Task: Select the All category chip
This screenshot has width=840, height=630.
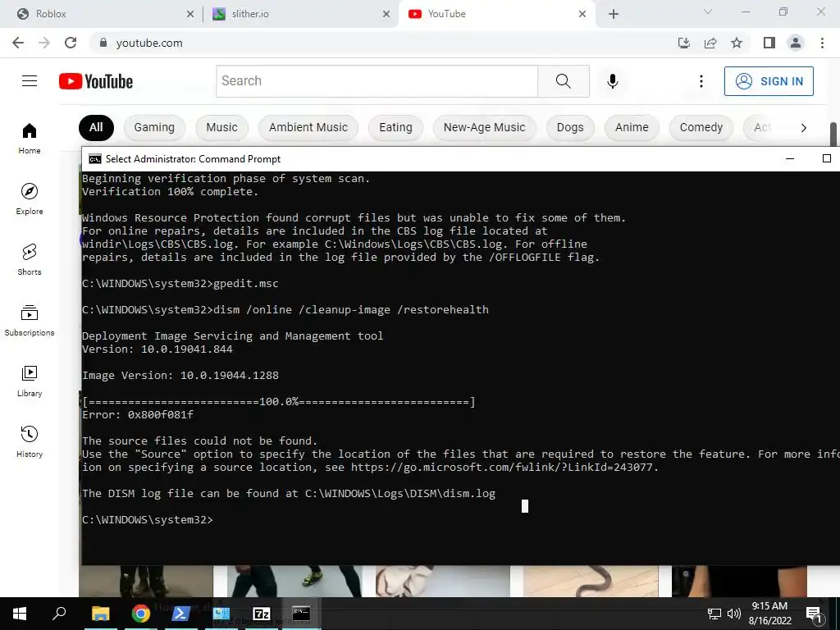Action: tap(96, 127)
